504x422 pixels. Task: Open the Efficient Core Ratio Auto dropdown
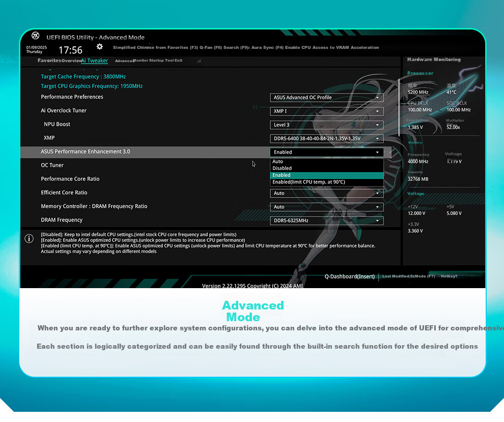point(326,193)
